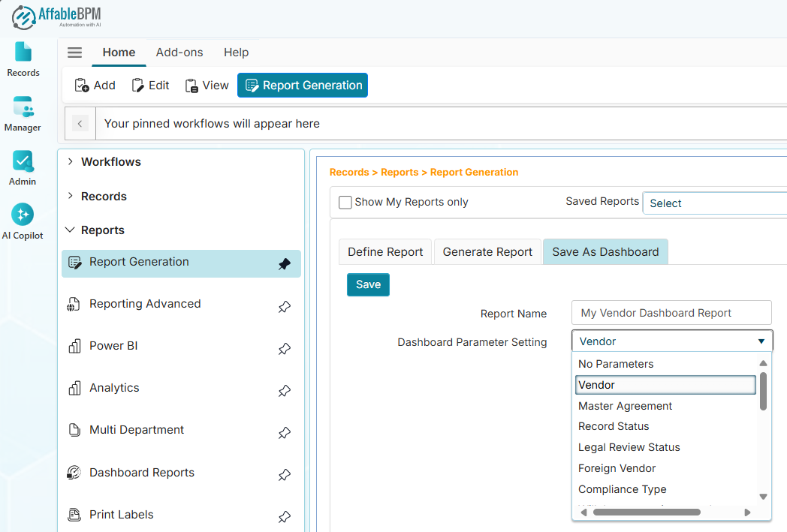Click the View toolbar button

207,86
